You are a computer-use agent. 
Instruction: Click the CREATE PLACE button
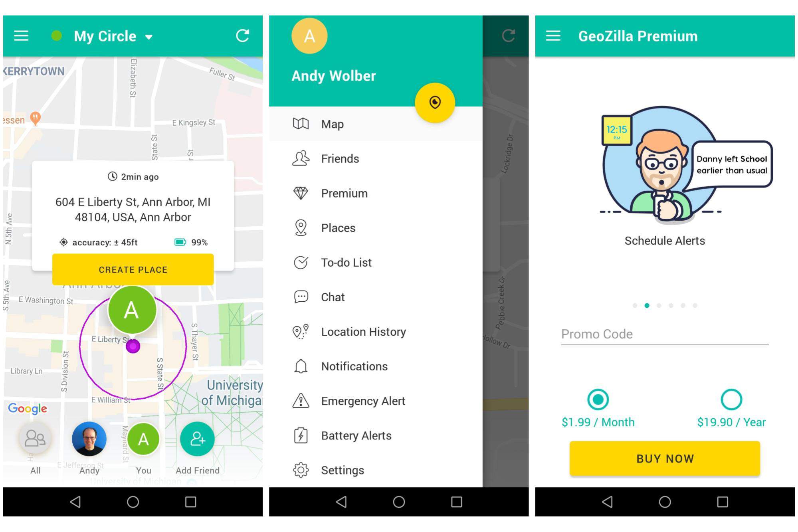pyautogui.click(x=133, y=269)
